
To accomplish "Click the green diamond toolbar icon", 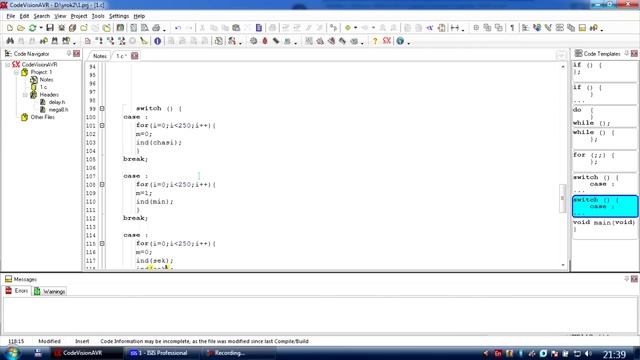I will pyautogui.click(x=348, y=28).
